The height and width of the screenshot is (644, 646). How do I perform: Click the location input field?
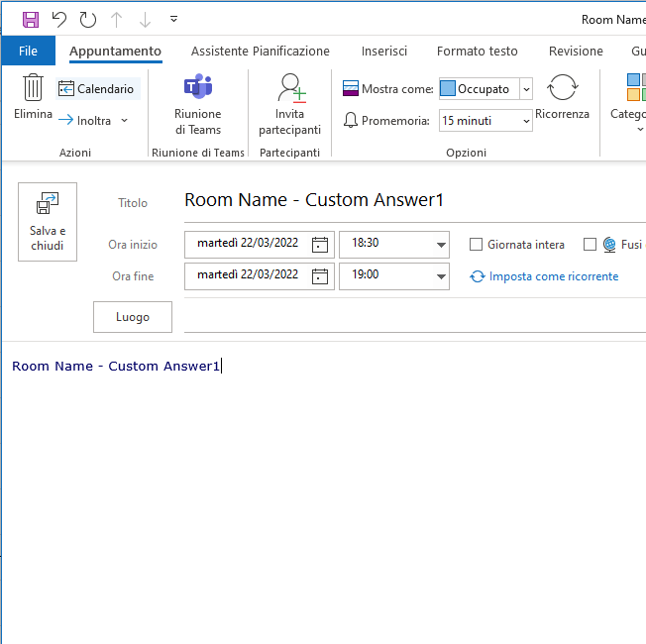pyautogui.click(x=415, y=317)
